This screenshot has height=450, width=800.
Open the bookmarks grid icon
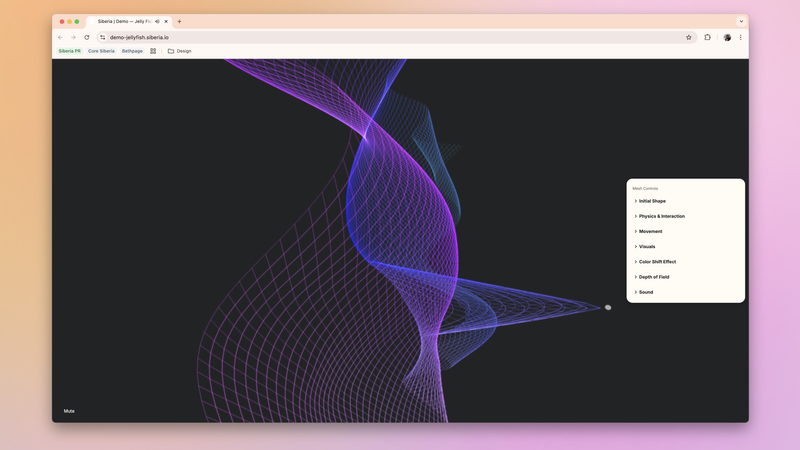(153, 51)
